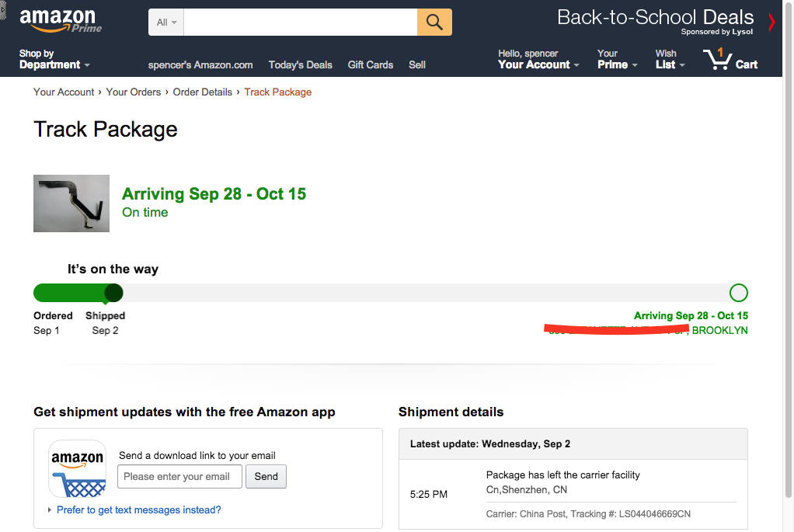Click the Sponsored by Lysol text

(x=717, y=31)
